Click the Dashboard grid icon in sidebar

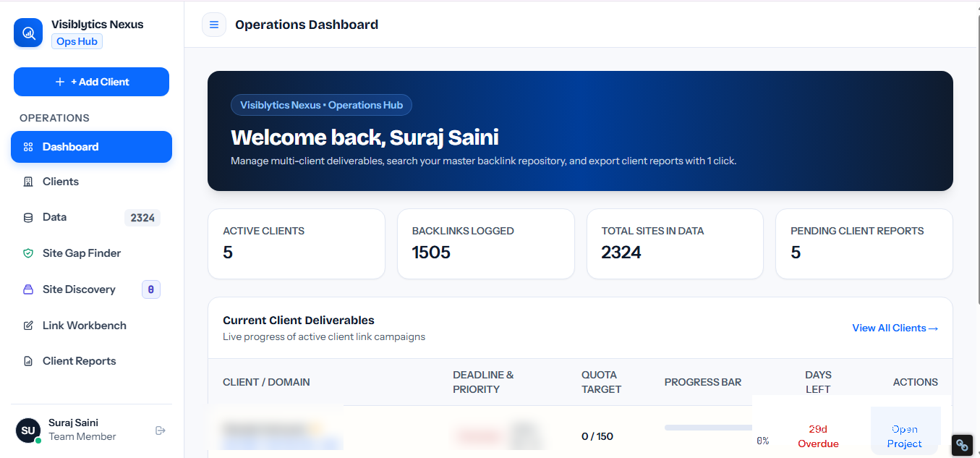point(28,147)
